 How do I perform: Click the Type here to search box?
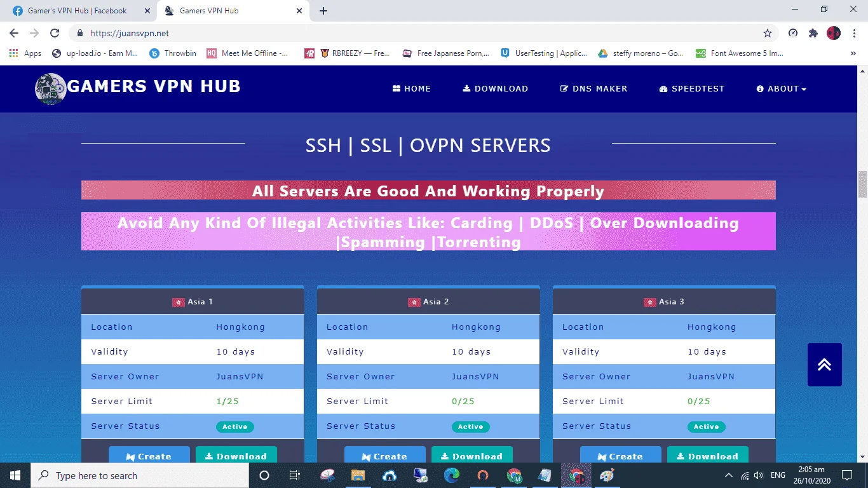(140, 475)
